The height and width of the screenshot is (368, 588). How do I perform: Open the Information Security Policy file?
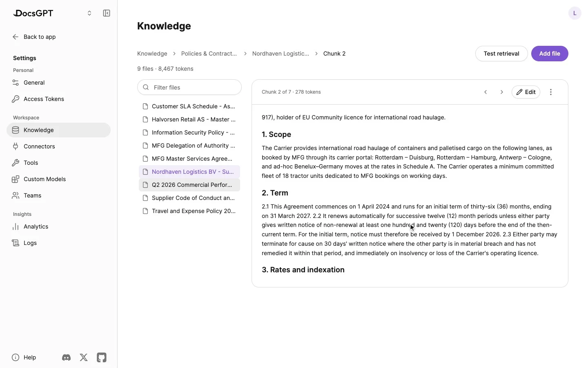[189, 132]
